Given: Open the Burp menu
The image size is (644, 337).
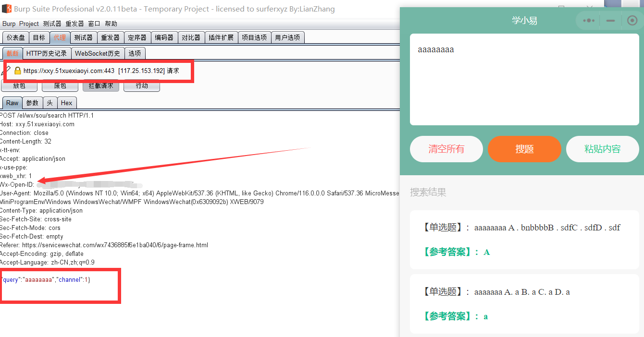Looking at the screenshot, I should [9, 24].
